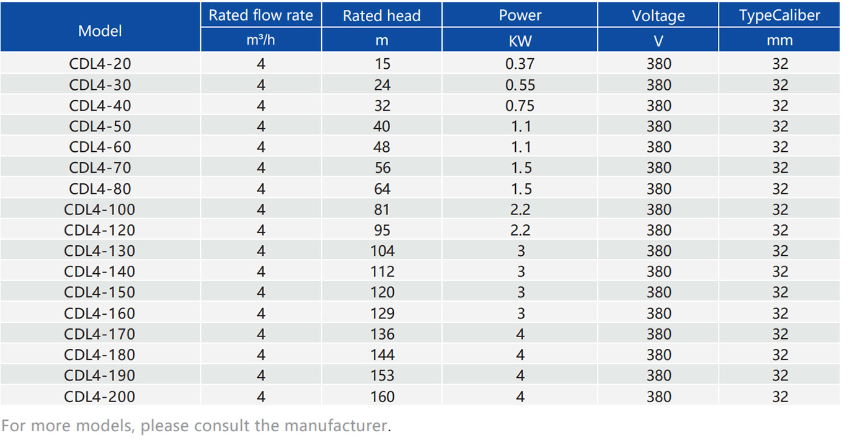Click the mm unit header cell
The width and height of the screenshot is (868, 443).
(779, 41)
